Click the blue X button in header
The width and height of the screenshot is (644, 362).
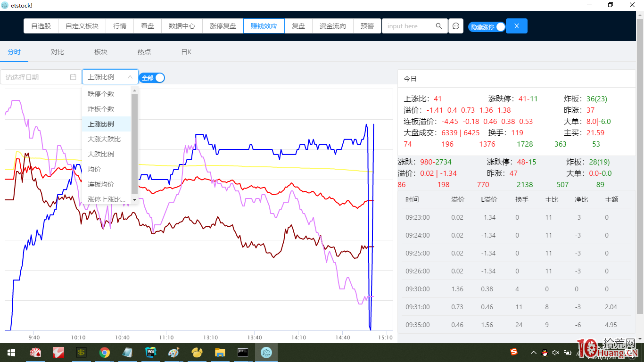tap(517, 26)
